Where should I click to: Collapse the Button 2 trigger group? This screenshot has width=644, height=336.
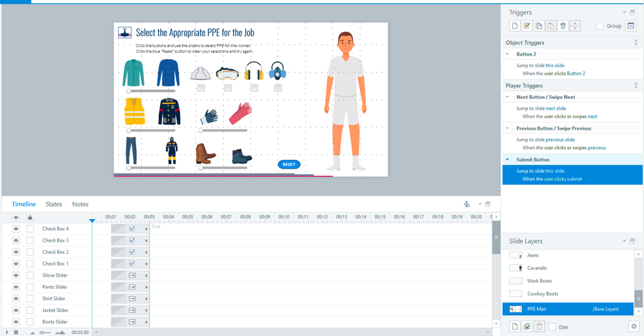pyautogui.click(x=508, y=54)
